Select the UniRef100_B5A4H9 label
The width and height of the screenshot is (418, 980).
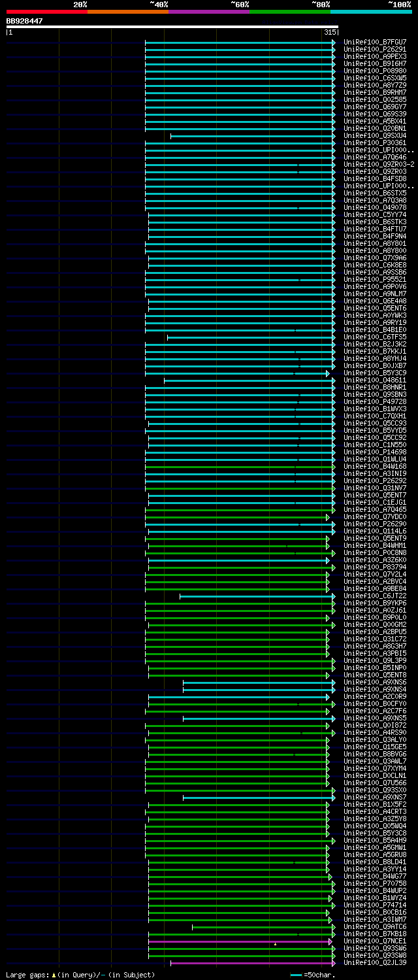coord(375,840)
